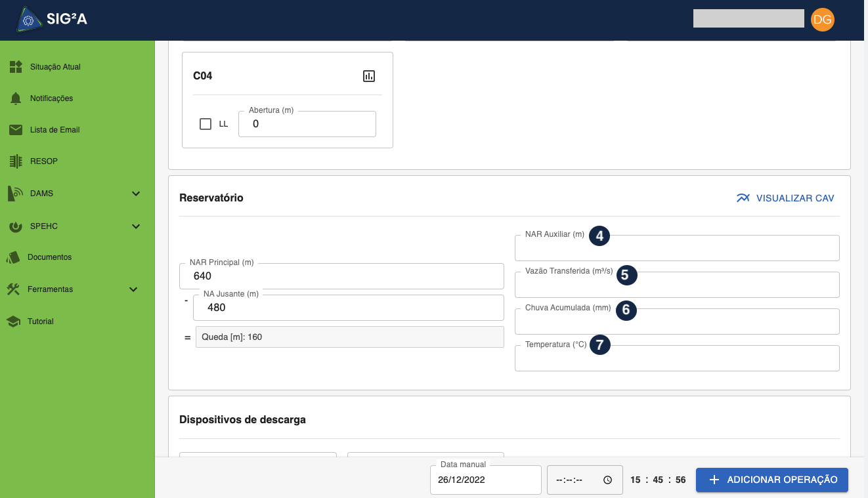This screenshot has width=868, height=498.
Task: Select the Data manual date field
Action: (x=485, y=480)
